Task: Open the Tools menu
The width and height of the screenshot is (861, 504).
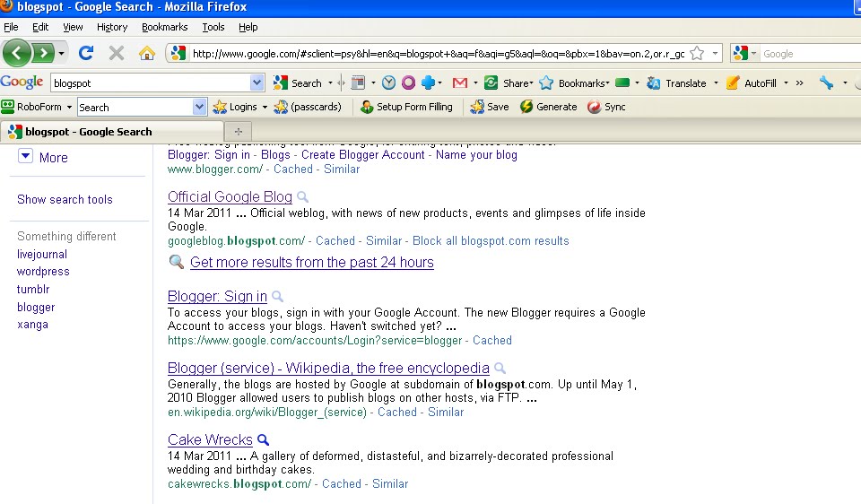Action: 213,27
